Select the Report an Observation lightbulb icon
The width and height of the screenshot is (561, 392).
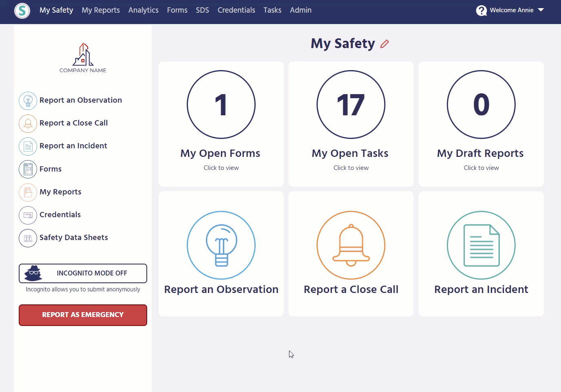coord(28,101)
